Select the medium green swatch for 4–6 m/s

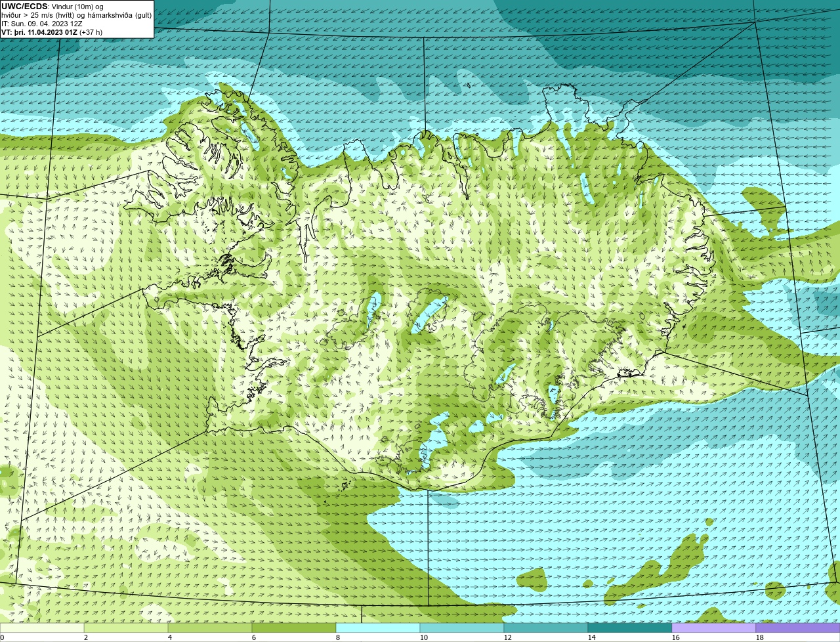[210, 628]
